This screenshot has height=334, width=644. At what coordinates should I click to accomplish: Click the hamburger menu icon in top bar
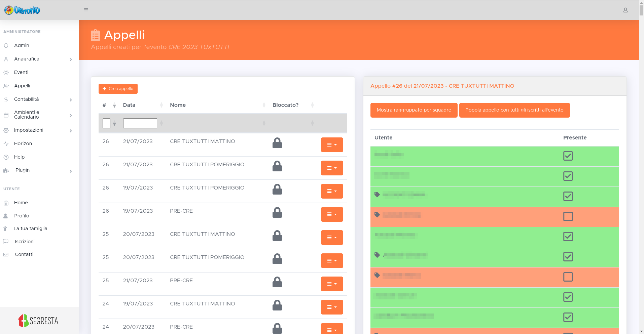click(86, 10)
